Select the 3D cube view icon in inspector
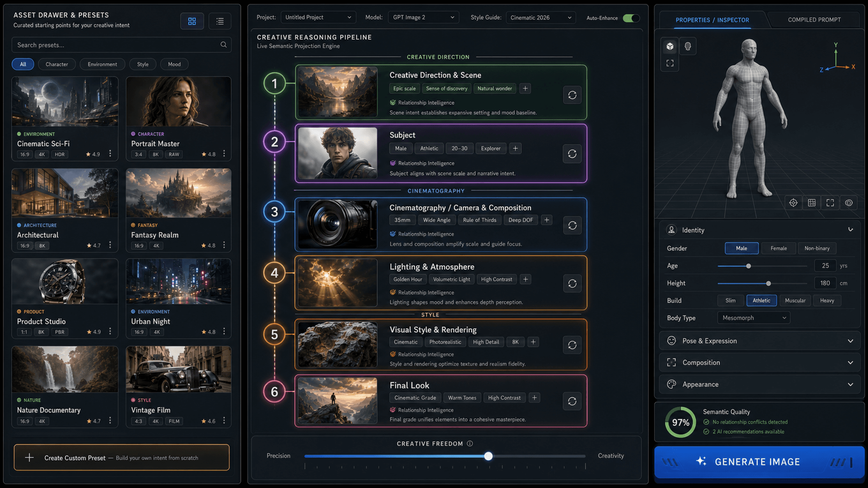Image resolution: width=868 pixels, height=488 pixels. pos(670,46)
